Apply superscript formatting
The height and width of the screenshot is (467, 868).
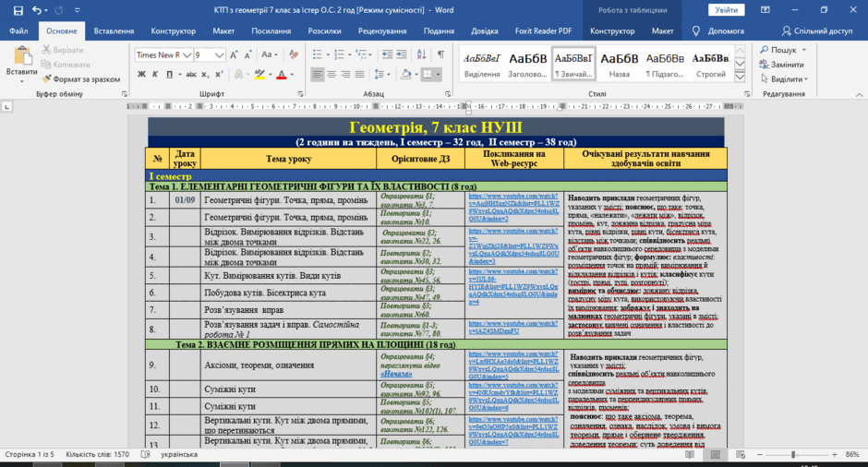point(219,74)
